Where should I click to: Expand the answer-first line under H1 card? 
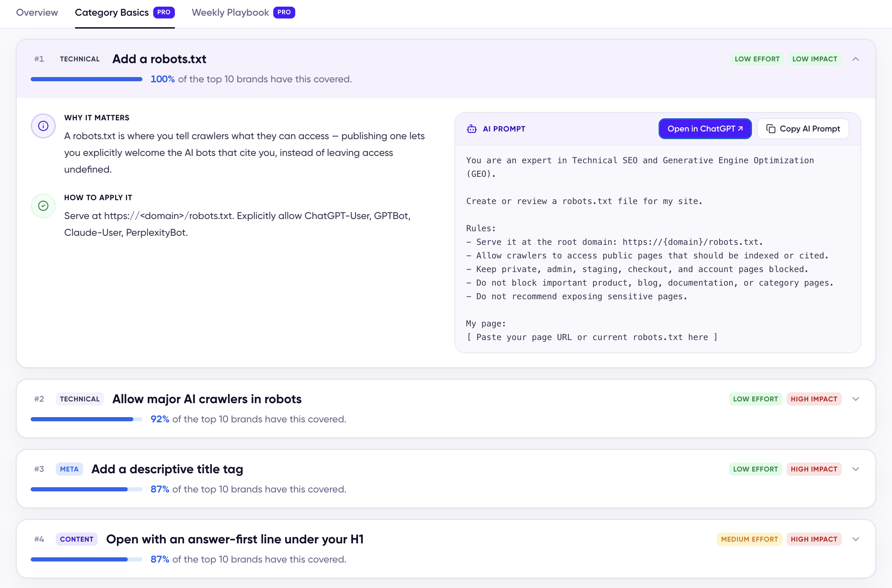856,539
